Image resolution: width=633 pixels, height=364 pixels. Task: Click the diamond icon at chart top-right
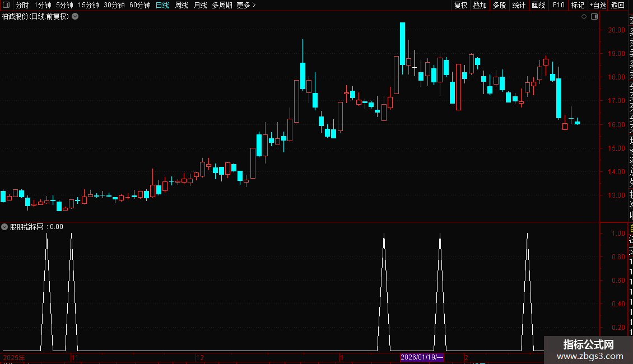(584, 17)
